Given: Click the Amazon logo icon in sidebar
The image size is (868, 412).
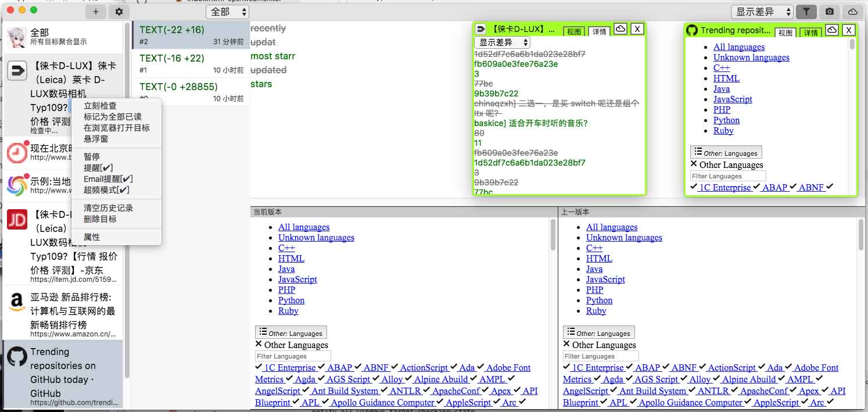Looking at the screenshot, I should [17, 302].
